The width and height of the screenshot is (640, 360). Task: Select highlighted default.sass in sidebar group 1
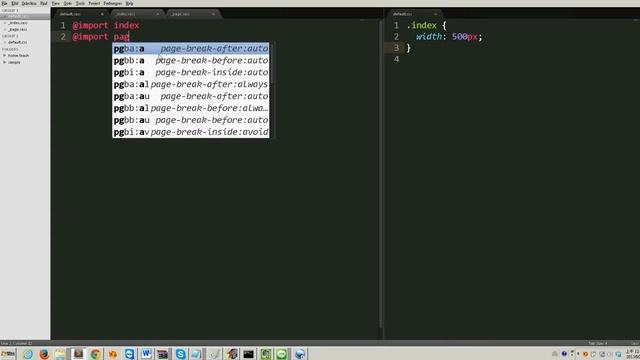coord(25,17)
